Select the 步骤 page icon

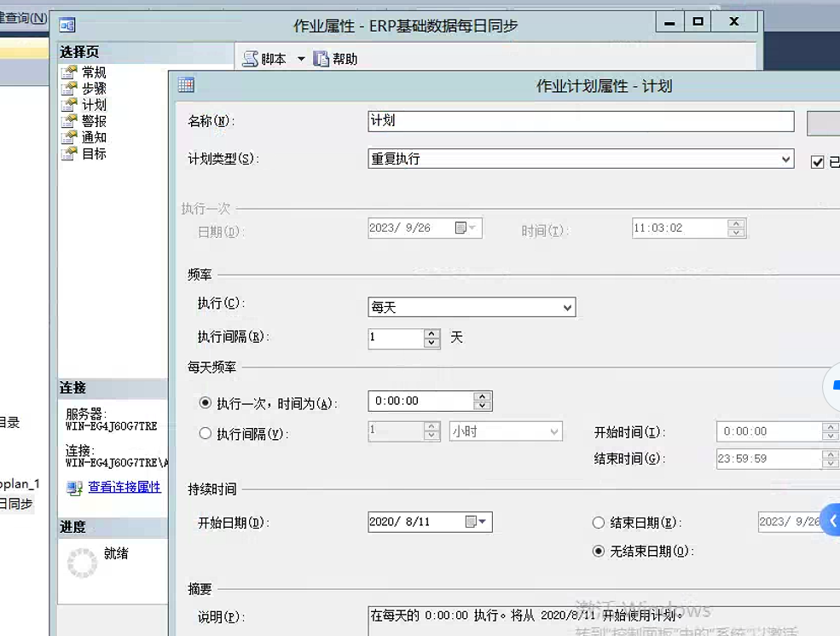(70, 89)
